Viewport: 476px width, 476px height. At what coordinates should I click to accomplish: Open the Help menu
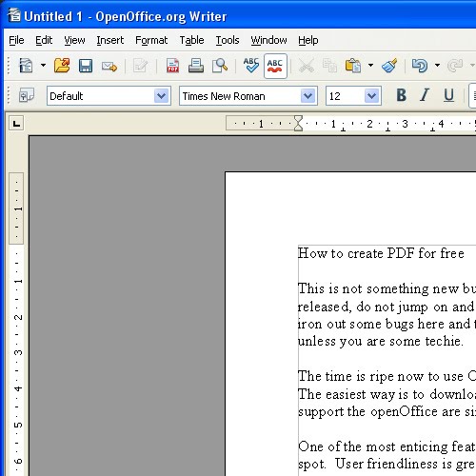tap(308, 40)
